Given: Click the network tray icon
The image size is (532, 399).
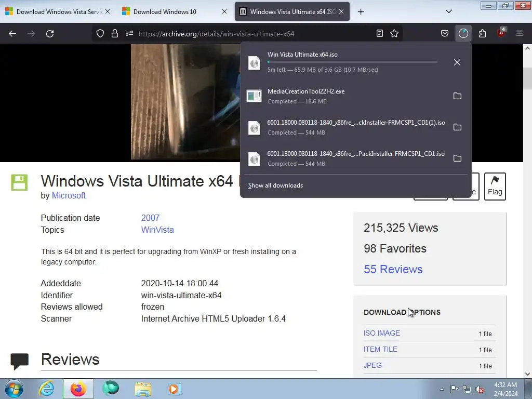Looking at the screenshot, I should (x=467, y=389).
